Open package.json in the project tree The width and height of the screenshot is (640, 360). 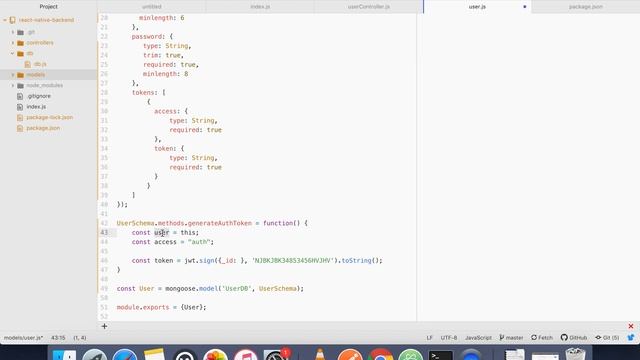[x=43, y=128]
